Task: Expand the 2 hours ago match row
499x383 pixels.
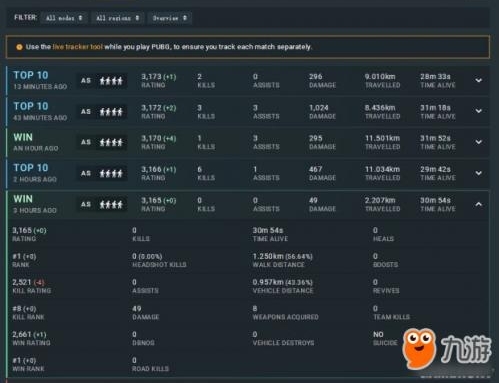Action: [x=478, y=173]
